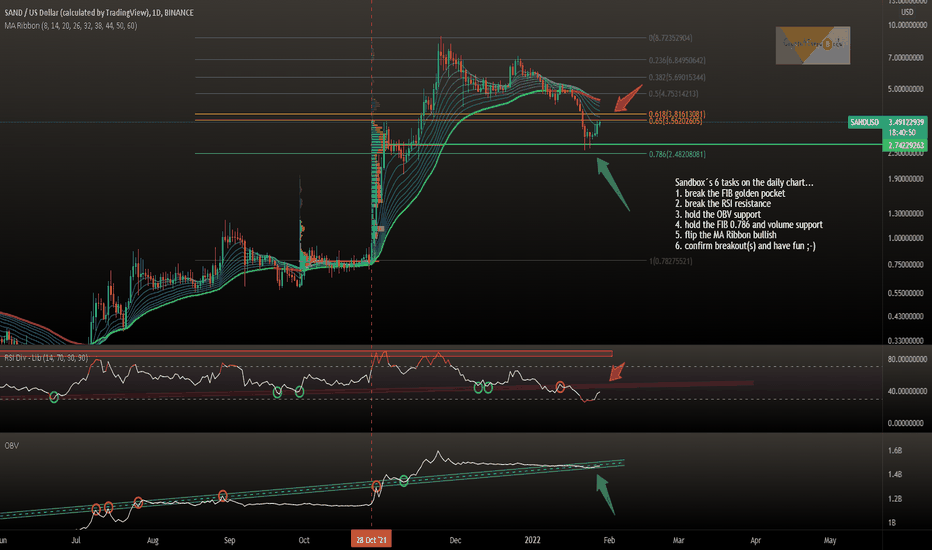Select the 'Sandbox´s 6 tasks on the daily chart' heading
This screenshot has height=550, width=932.
744,183
